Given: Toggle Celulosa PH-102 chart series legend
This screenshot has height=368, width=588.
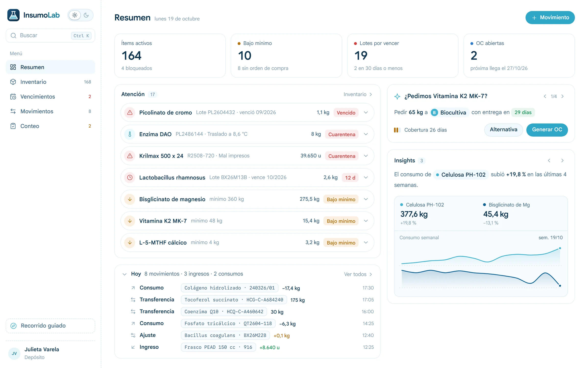Looking at the screenshot, I should (422, 205).
